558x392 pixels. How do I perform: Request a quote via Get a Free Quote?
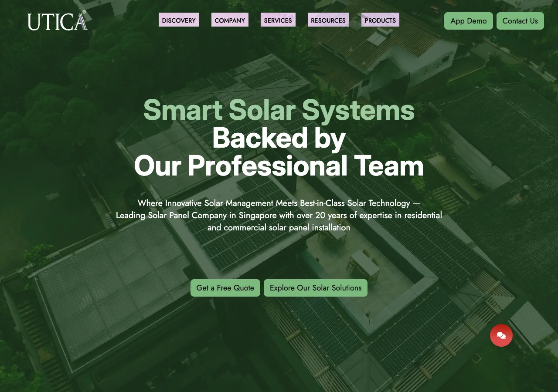(x=225, y=288)
